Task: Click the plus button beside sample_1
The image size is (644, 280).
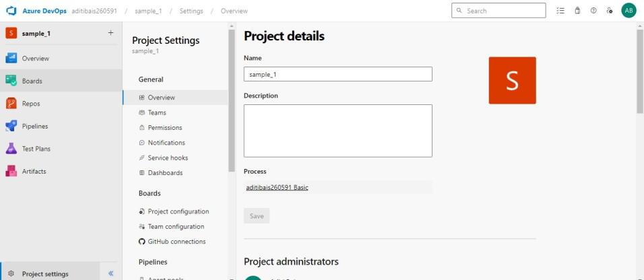Action: [110, 33]
